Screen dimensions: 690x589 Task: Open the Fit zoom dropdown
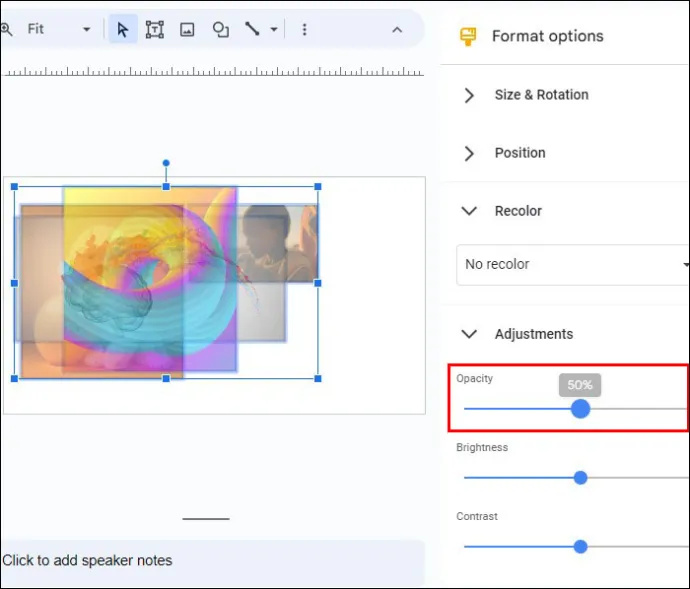(x=59, y=29)
